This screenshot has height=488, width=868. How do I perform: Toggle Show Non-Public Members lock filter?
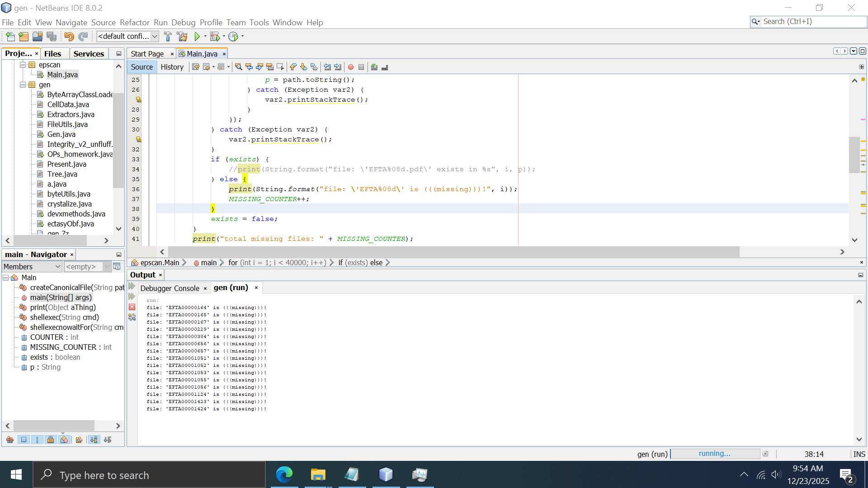(51, 439)
